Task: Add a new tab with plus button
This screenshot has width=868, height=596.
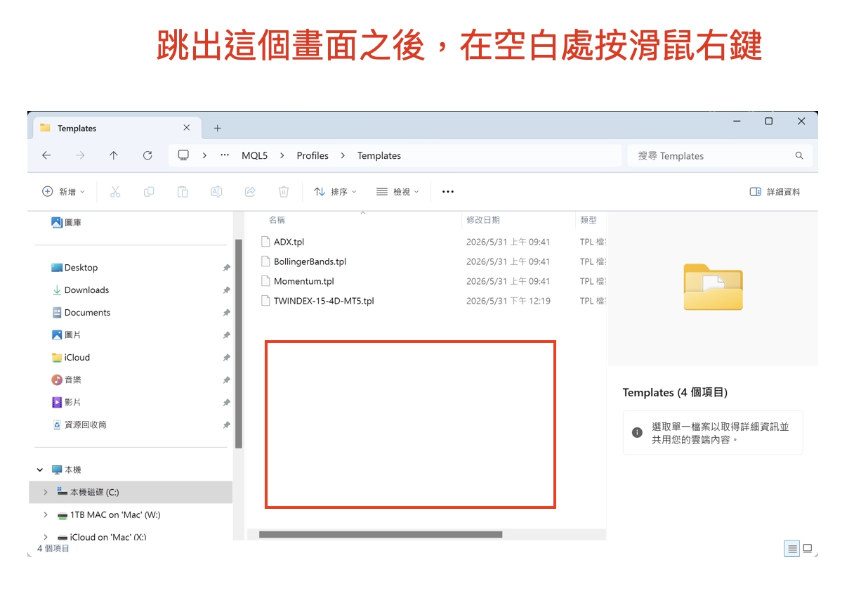Action: tap(218, 128)
